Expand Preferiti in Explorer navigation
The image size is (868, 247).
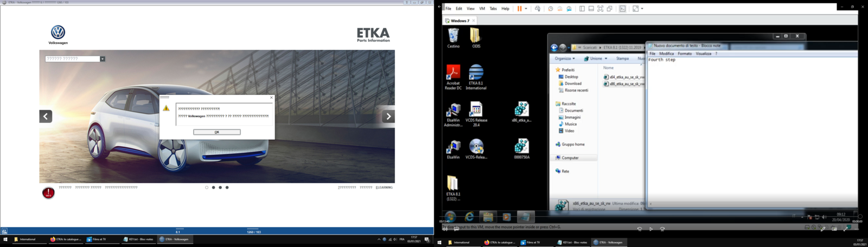565,70
